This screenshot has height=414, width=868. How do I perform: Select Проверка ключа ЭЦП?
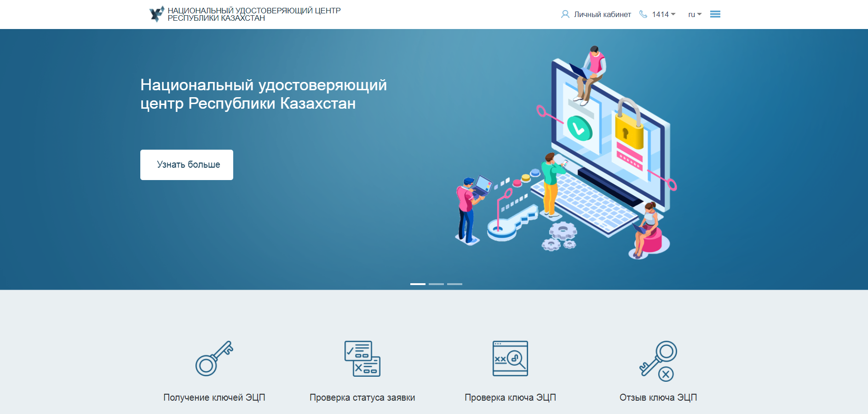click(510, 397)
